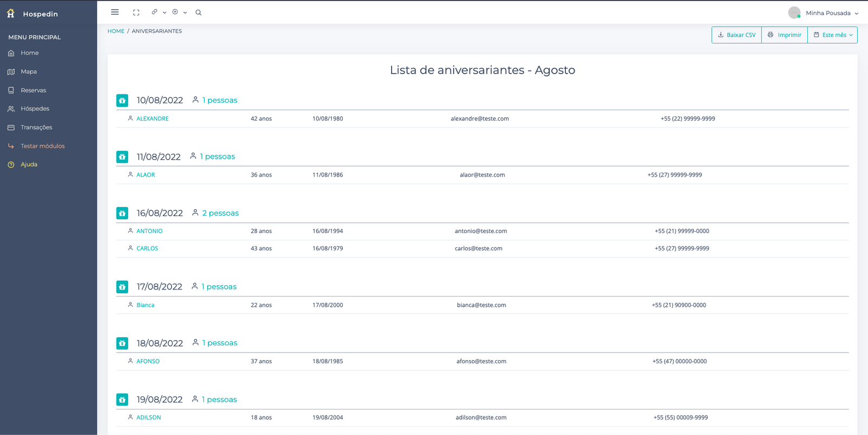
Task: Click the person icon next to ADILSON
Action: pos(130,417)
